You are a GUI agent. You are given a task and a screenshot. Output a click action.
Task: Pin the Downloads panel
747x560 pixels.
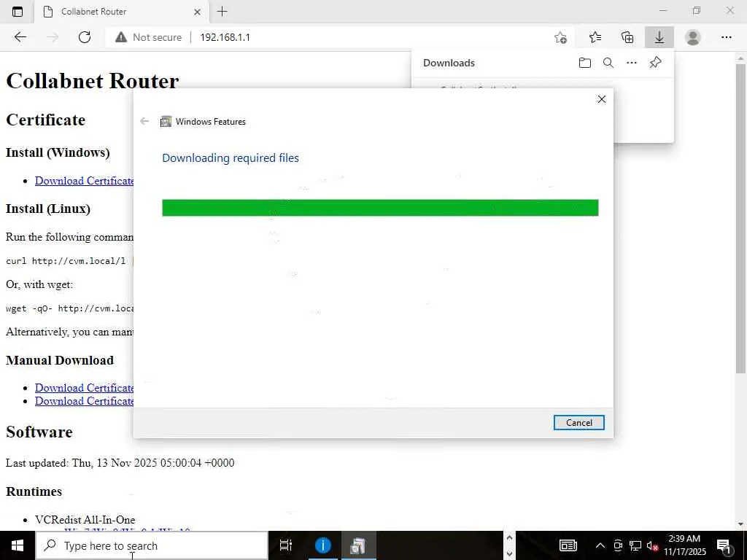656,63
